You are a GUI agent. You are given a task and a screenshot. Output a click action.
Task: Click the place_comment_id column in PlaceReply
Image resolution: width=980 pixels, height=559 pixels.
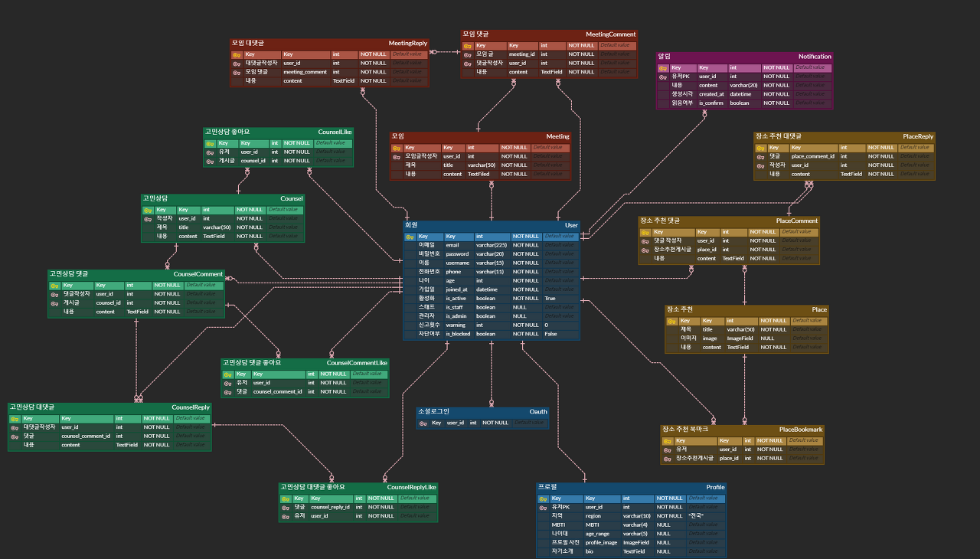[x=814, y=156]
